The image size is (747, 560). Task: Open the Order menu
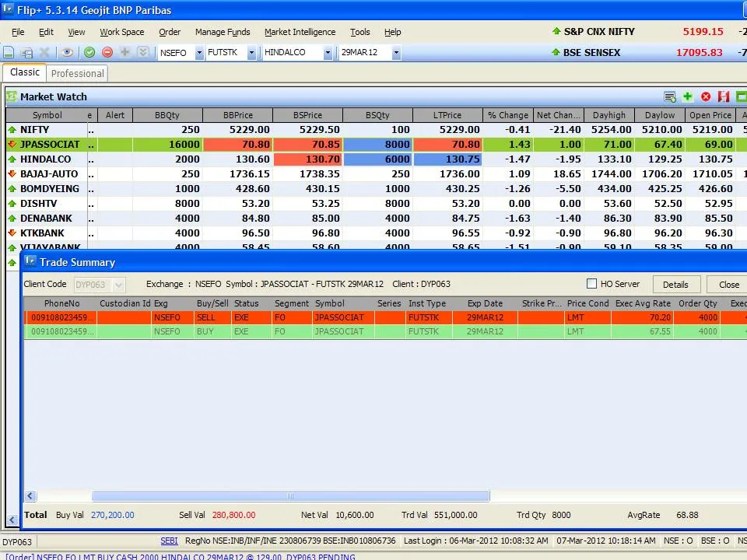[170, 32]
